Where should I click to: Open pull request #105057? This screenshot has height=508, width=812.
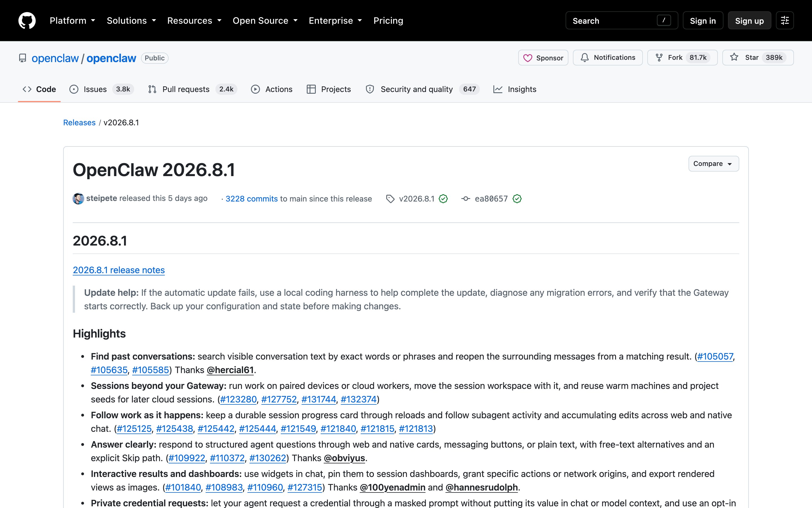click(715, 356)
